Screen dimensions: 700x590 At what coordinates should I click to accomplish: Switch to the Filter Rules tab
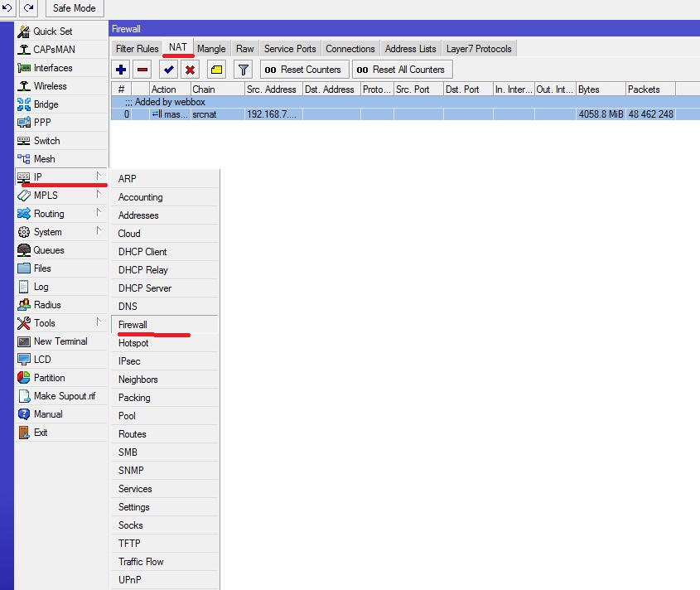(137, 49)
